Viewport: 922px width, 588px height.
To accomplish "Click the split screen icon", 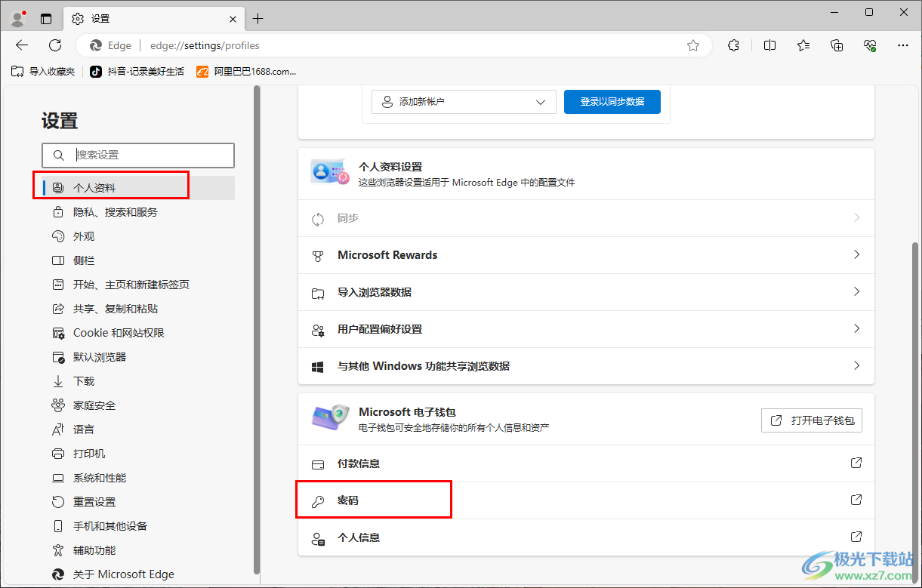I will (x=769, y=45).
